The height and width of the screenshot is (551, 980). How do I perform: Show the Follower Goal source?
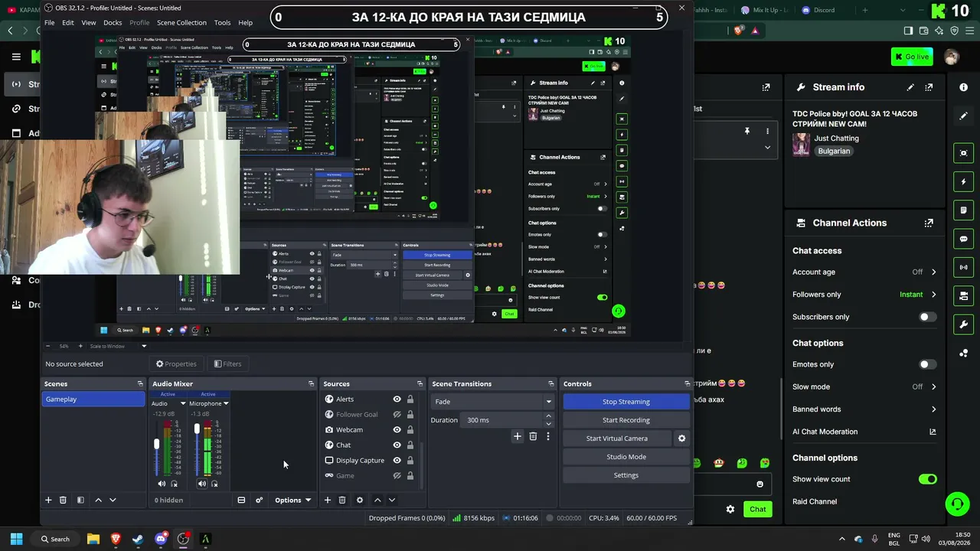pyautogui.click(x=397, y=414)
